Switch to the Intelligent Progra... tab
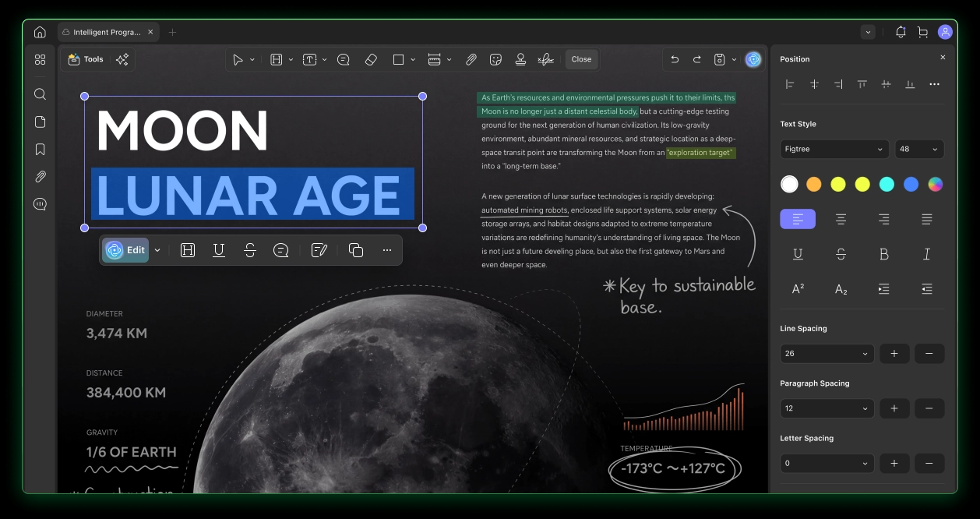The height and width of the screenshot is (519, 980). tap(108, 32)
